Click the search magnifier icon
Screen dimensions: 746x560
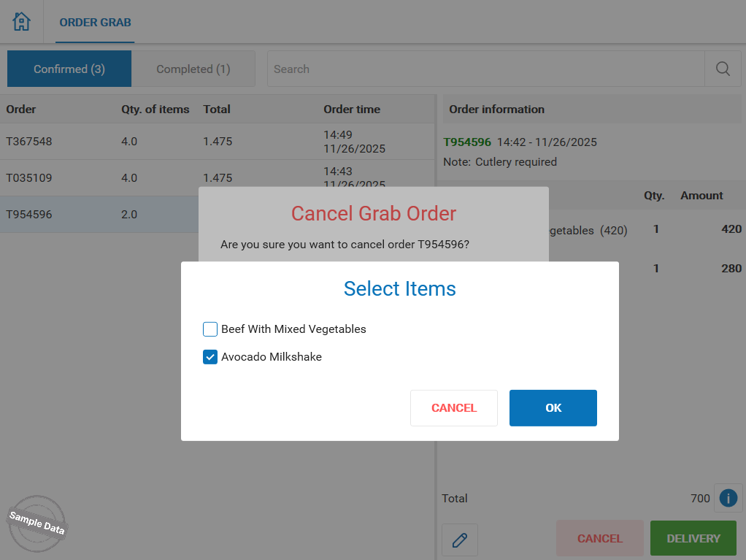(723, 69)
